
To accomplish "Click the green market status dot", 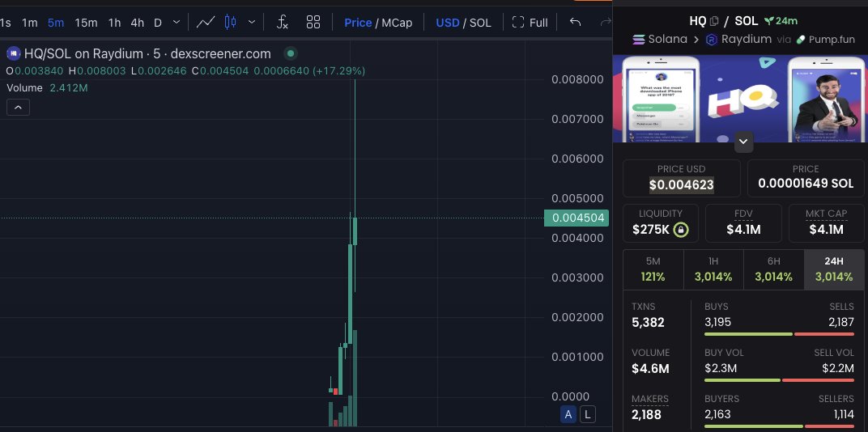I will [290, 53].
